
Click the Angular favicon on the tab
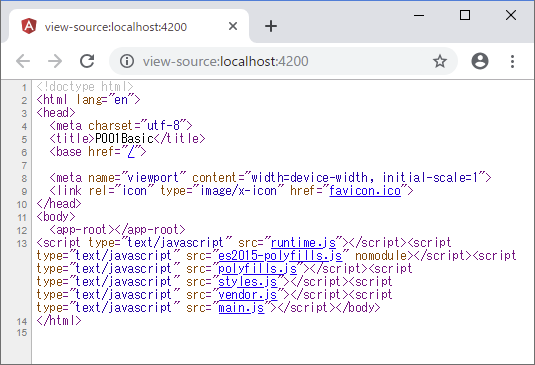(x=29, y=26)
